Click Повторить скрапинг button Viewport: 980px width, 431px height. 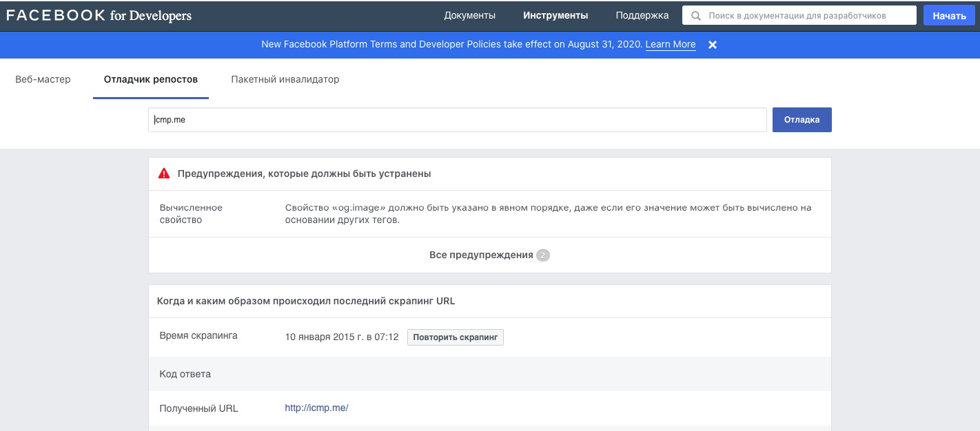[x=456, y=337]
